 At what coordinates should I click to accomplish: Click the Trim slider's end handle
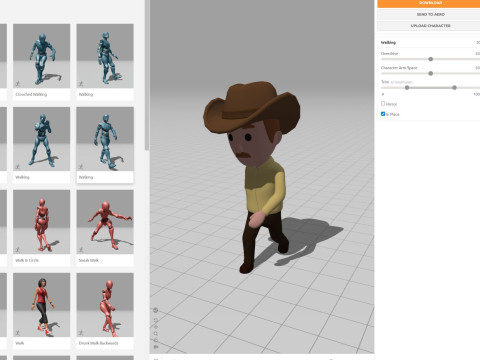tap(454, 88)
